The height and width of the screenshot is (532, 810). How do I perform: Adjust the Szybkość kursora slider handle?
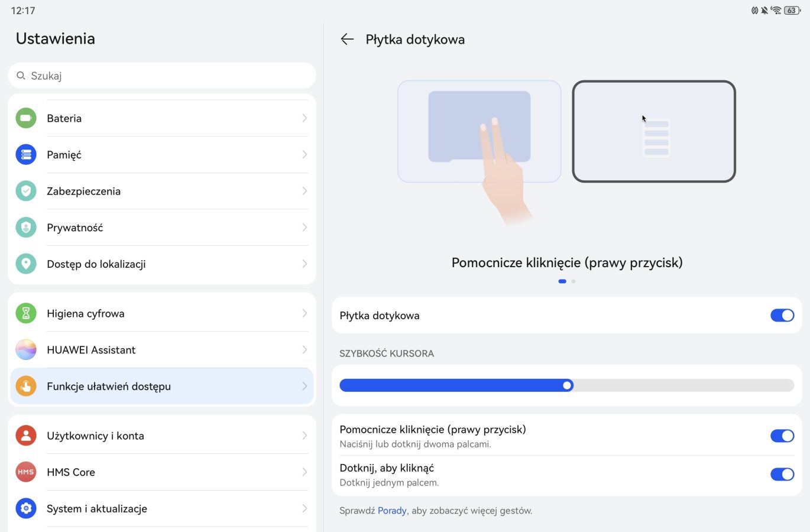567,385
